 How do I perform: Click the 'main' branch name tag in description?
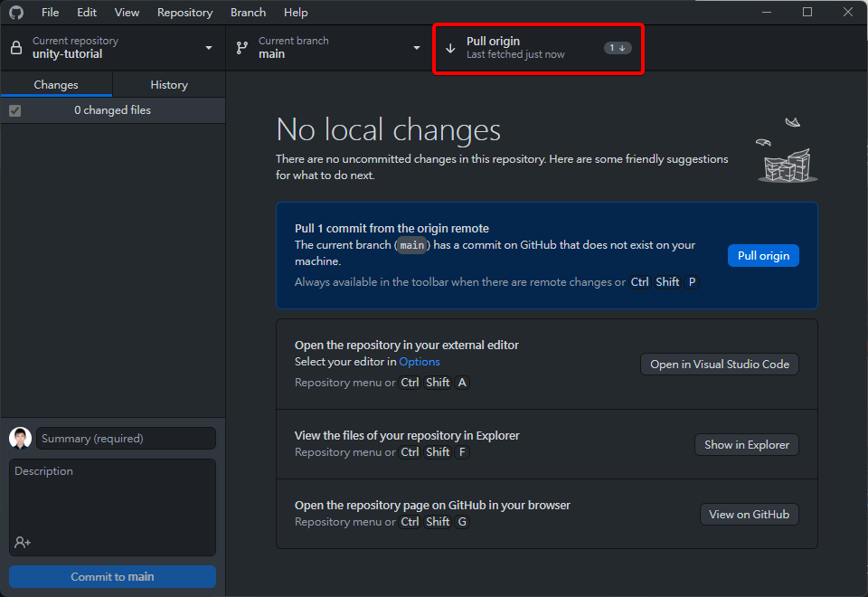pos(412,245)
